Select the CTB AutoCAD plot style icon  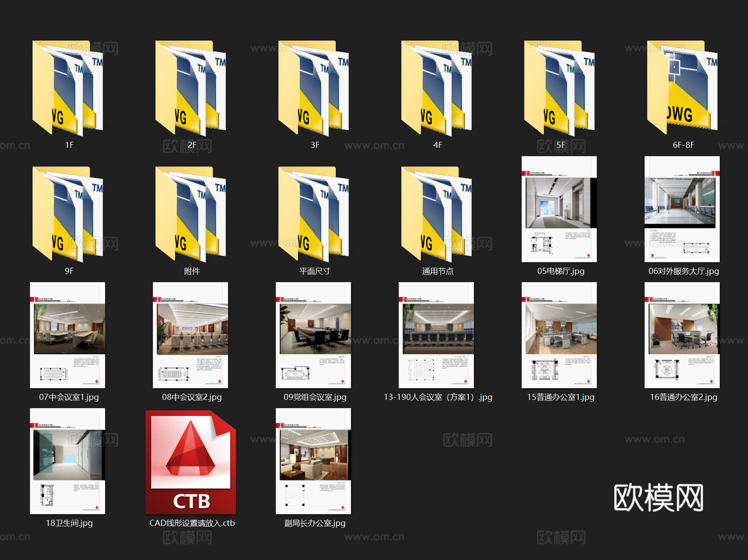pyautogui.click(x=191, y=462)
